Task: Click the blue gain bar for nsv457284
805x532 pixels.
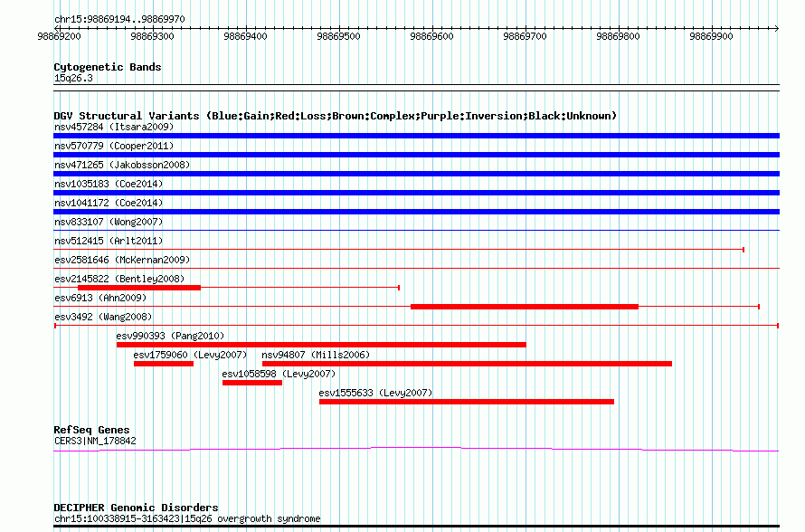Action: point(416,136)
